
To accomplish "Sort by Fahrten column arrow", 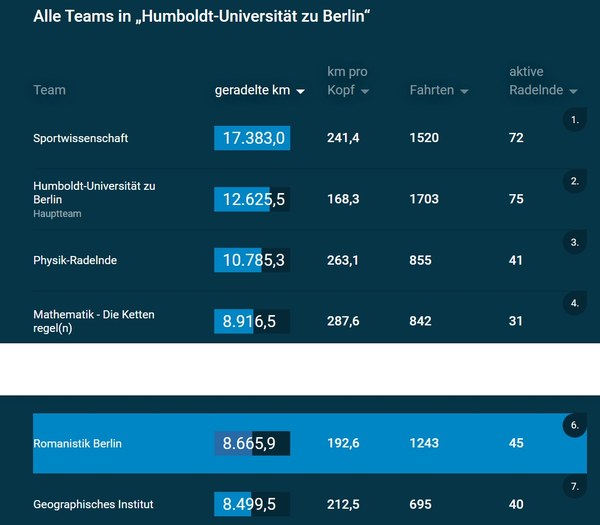I will pyautogui.click(x=465, y=91).
